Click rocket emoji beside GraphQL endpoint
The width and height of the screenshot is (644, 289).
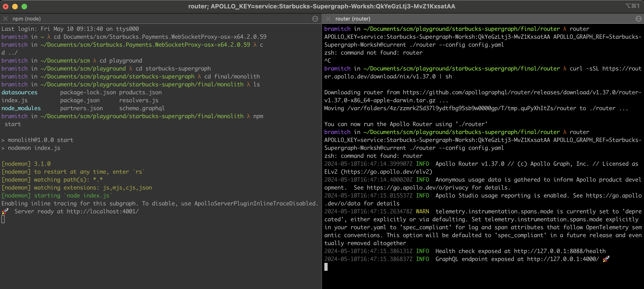click(606, 259)
